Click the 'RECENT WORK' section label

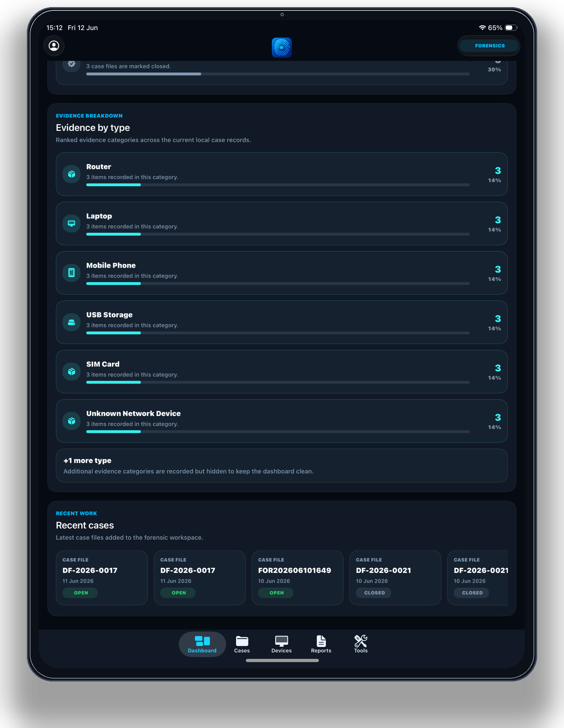click(x=76, y=513)
